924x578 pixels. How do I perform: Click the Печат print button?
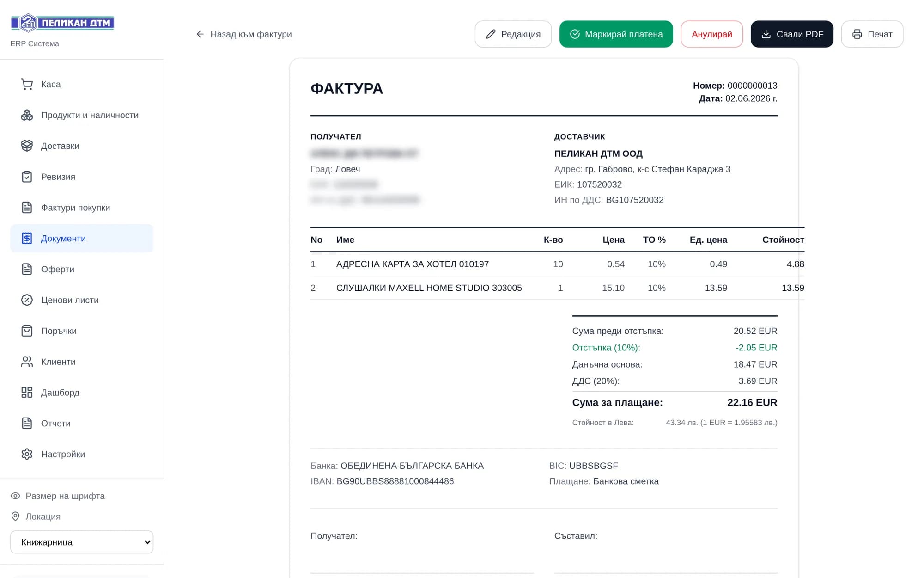click(872, 34)
